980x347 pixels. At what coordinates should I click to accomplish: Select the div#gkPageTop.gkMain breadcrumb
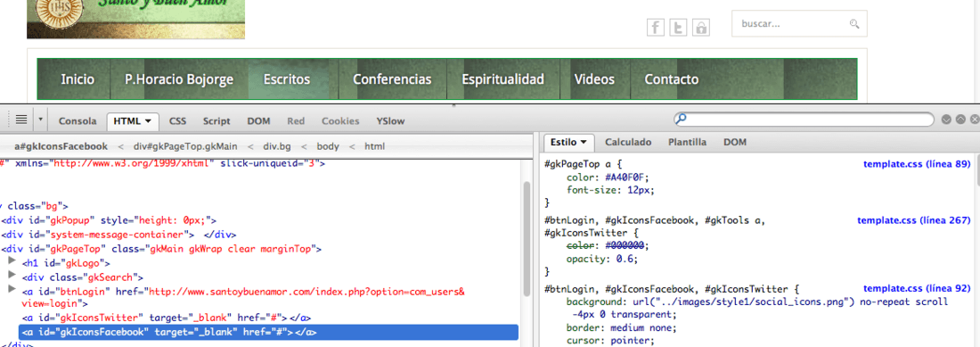(x=185, y=146)
